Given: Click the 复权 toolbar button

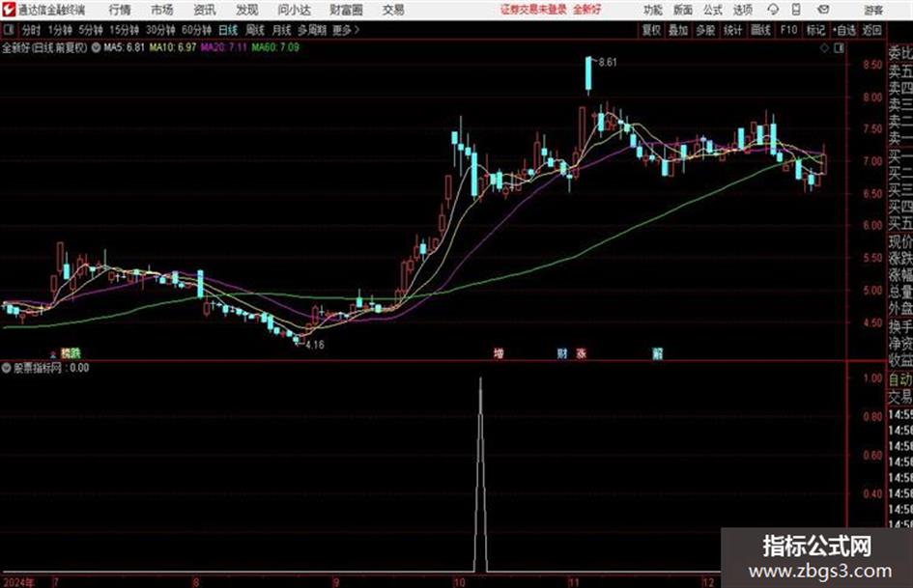Looking at the screenshot, I should coord(651,30).
